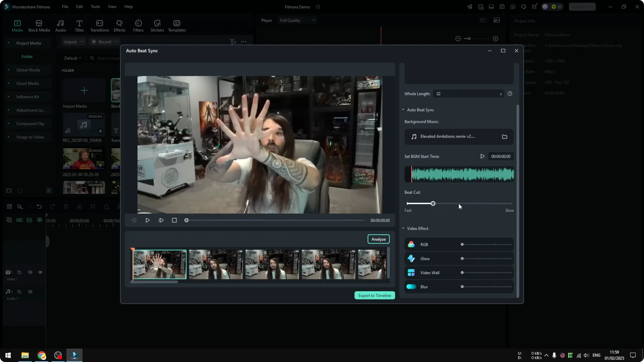Viewport: 644px width, 362px height.
Task: Open the browse folder icon beside Elevated Ambitions
Action: tap(504, 137)
